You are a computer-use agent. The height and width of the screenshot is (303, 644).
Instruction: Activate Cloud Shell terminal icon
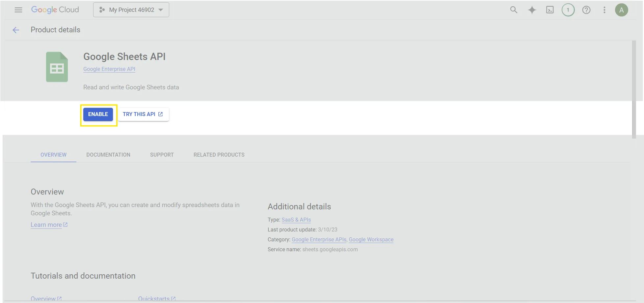pyautogui.click(x=550, y=10)
